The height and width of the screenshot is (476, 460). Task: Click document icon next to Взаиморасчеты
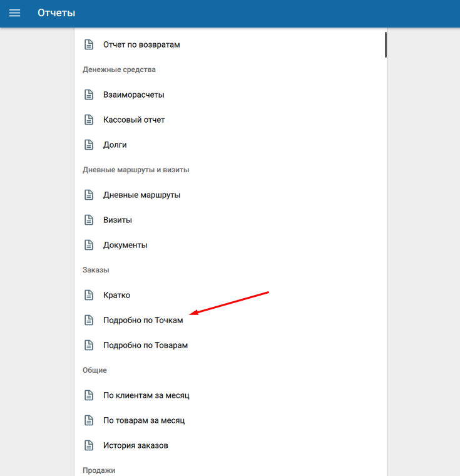point(89,95)
